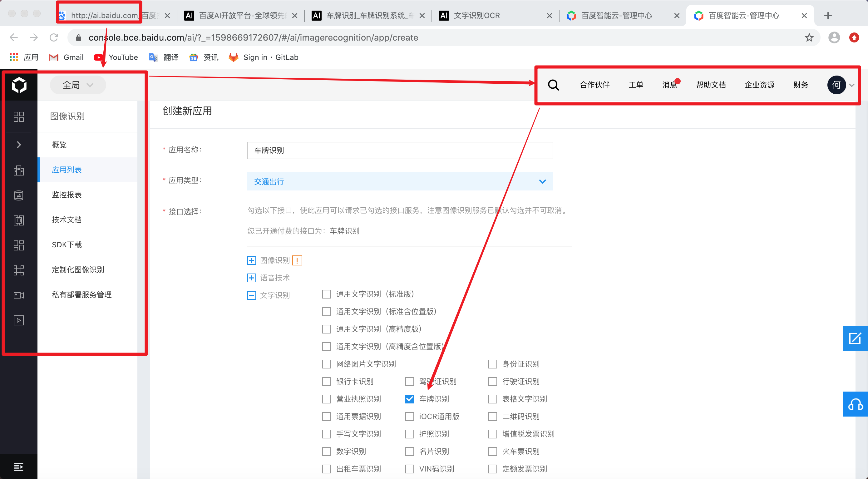Select the 应用列表 menu item
The image size is (868, 479).
66,169
